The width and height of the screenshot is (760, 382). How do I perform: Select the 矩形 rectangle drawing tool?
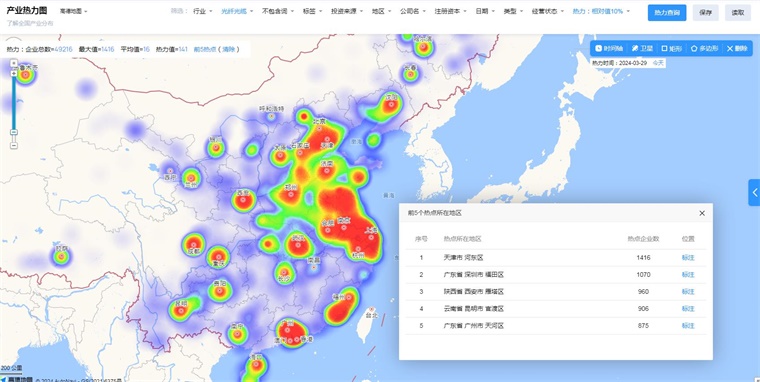click(672, 48)
